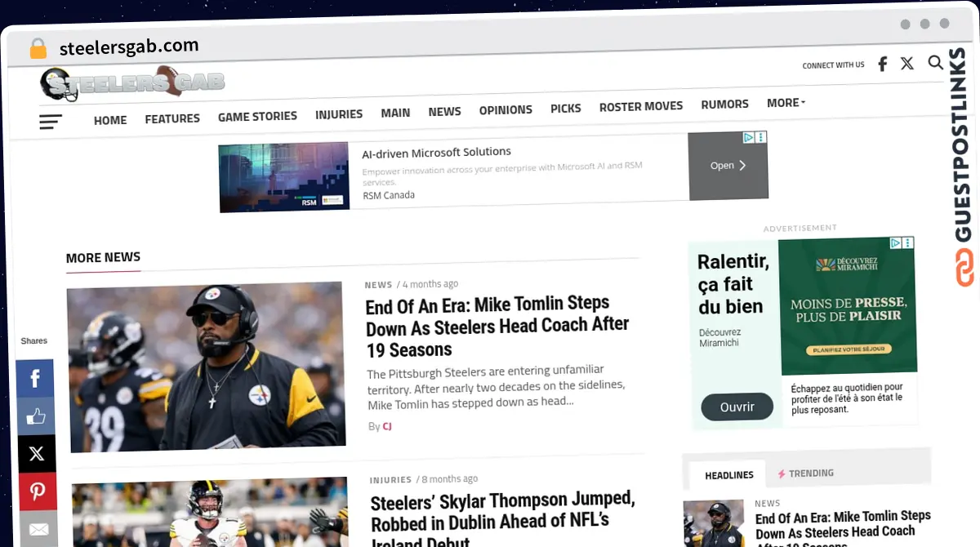
Task: Click the '4 months ago' timestamp
Action: point(430,284)
